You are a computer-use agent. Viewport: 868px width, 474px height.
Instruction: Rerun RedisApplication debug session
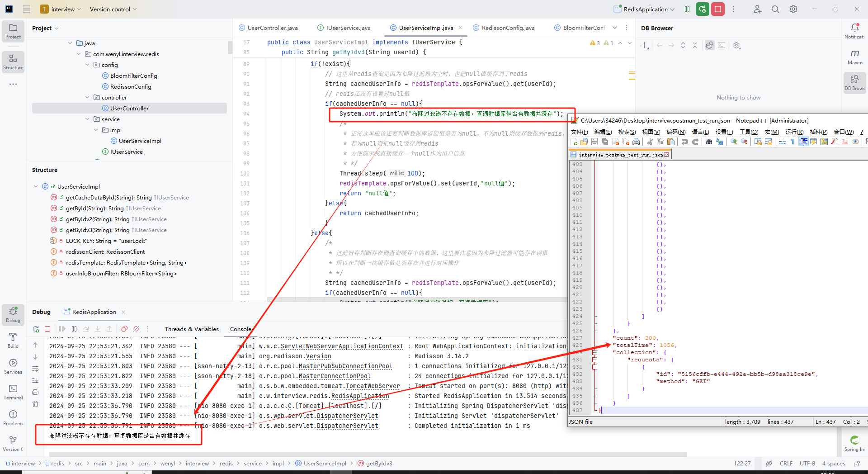[x=36, y=329]
